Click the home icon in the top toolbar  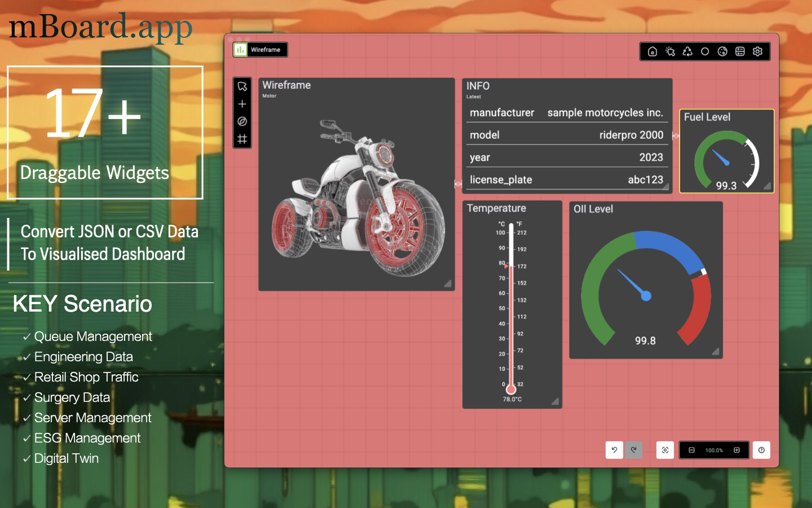pos(652,51)
